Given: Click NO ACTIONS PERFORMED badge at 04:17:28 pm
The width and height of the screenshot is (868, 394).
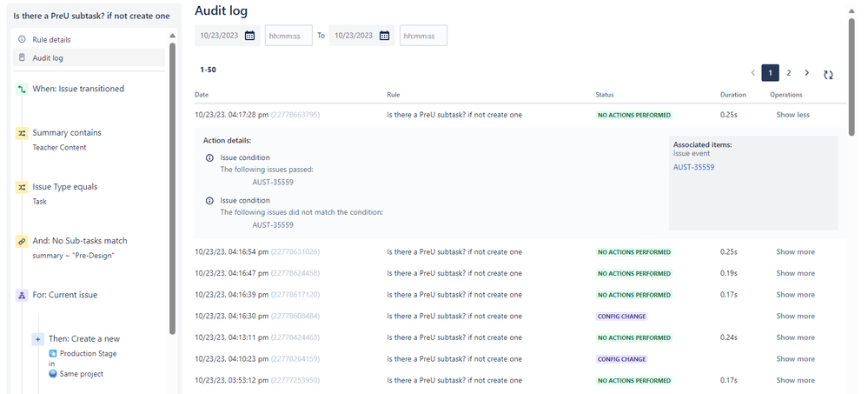Looking at the screenshot, I should click(633, 116).
